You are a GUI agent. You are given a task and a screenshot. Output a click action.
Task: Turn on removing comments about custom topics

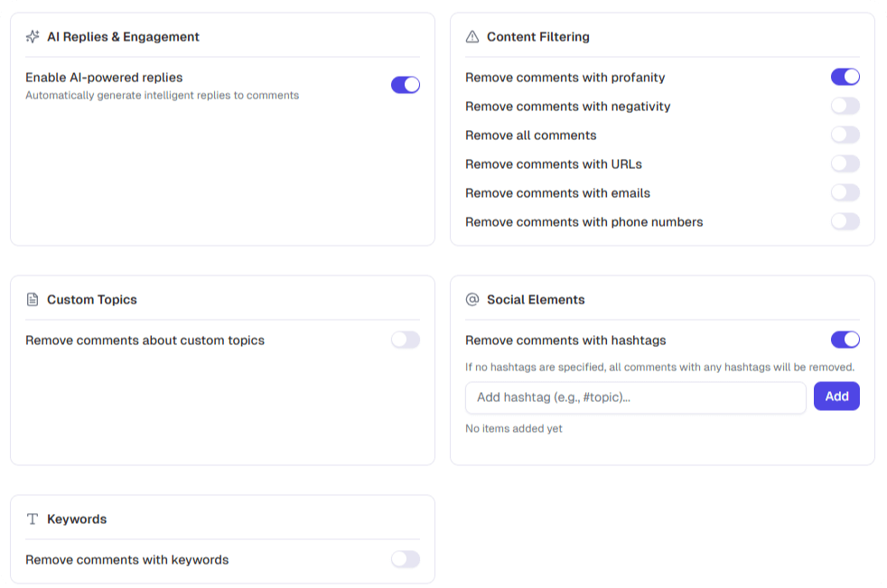pyautogui.click(x=406, y=340)
